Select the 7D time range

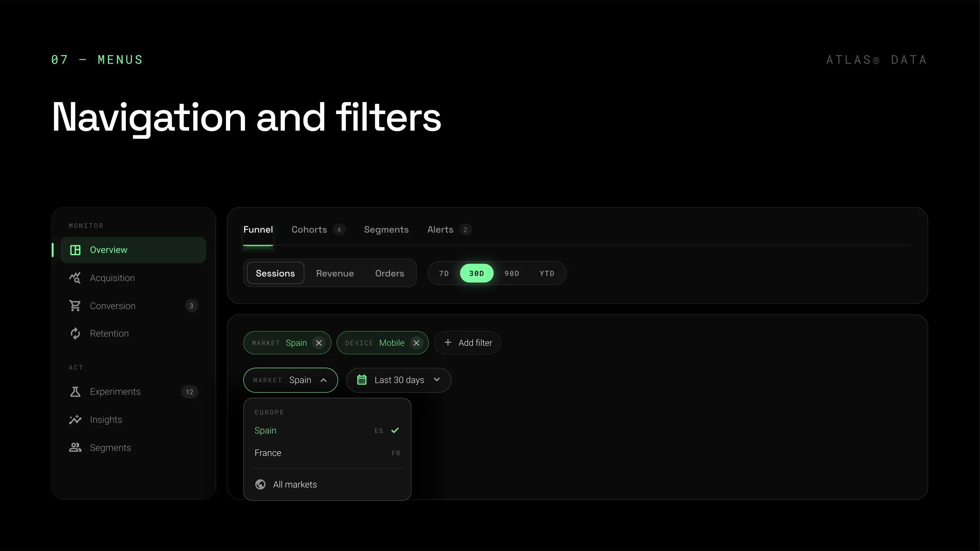pyautogui.click(x=444, y=273)
